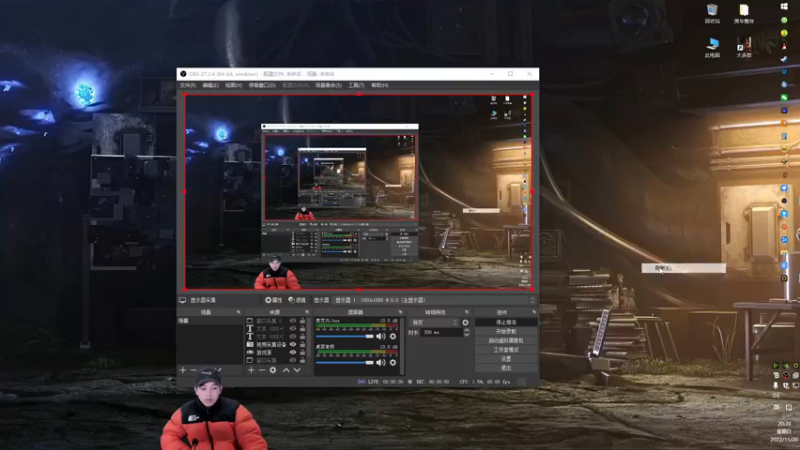The width and height of the screenshot is (800, 450).
Task: Open 桌面音频 audio settings gear
Action: (x=393, y=362)
